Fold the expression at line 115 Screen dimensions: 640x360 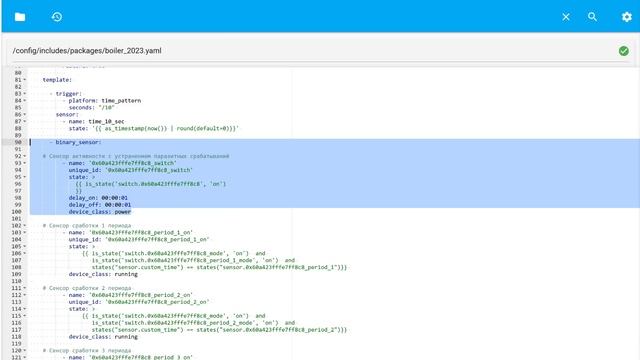tap(24, 316)
